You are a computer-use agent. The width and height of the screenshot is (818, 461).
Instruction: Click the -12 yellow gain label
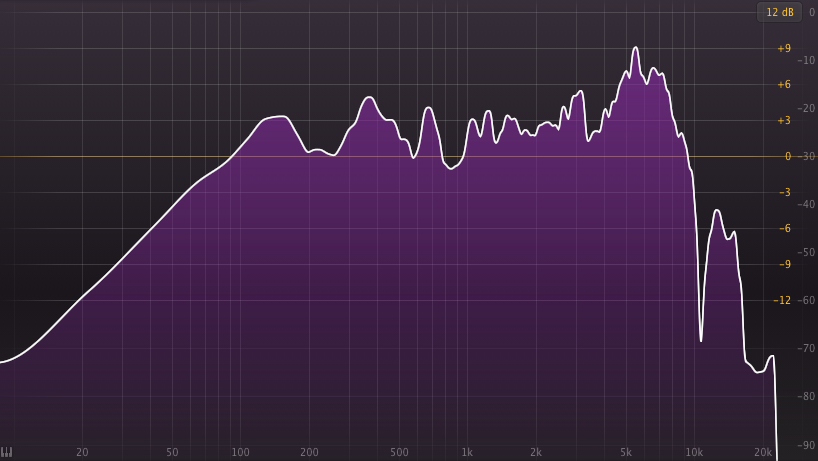click(782, 300)
